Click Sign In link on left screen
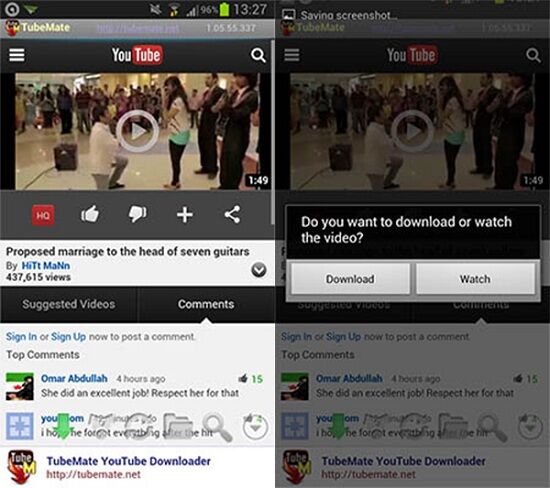550x488 pixels. point(21,337)
